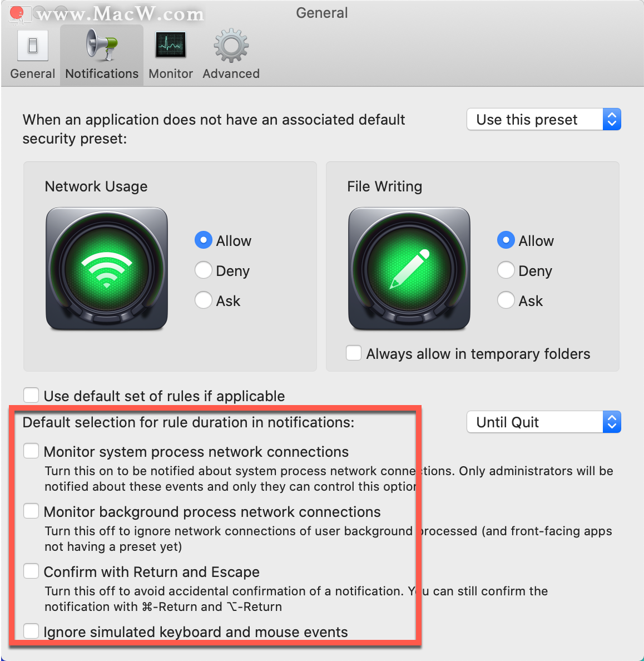
Task: Click the red close window button
Action: (17, 13)
